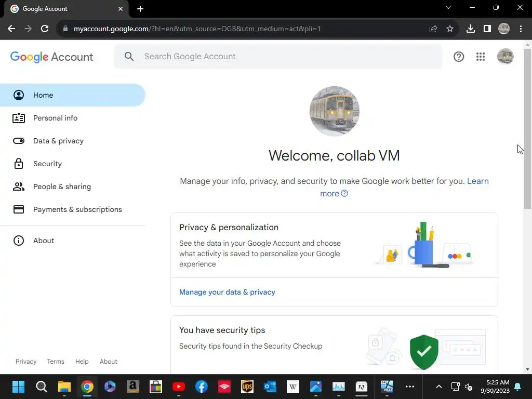532x399 pixels.
Task: Open File Explorer from taskbar
Action: (64, 387)
